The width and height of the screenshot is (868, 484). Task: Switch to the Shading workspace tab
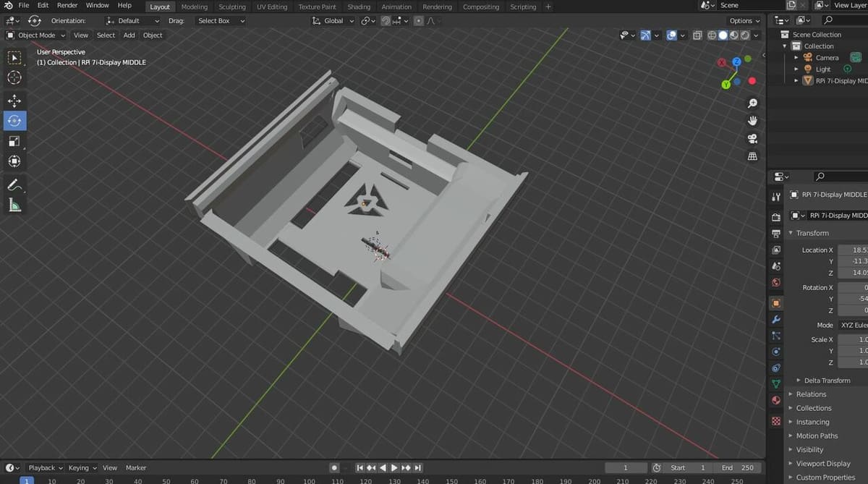(359, 7)
